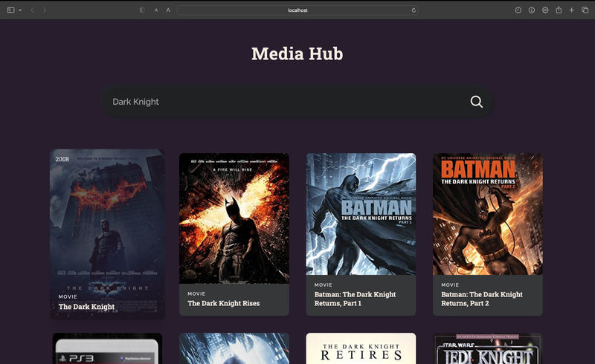Open the Share menu in Safari
The width and height of the screenshot is (595, 364).
pyautogui.click(x=559, y=10)
